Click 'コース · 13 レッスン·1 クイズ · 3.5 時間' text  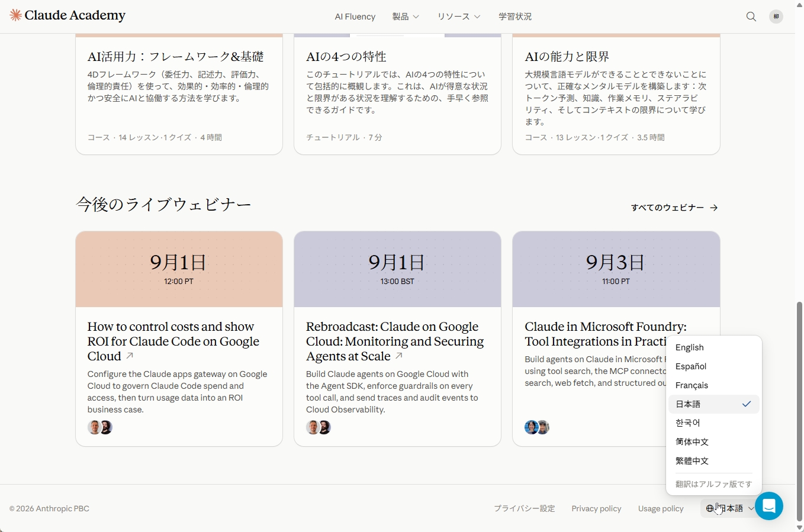tap(594, 137)
